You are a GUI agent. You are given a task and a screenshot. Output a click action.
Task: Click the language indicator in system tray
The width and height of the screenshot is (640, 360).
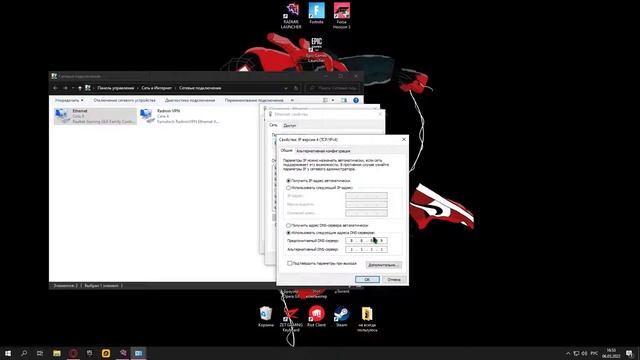594,353
